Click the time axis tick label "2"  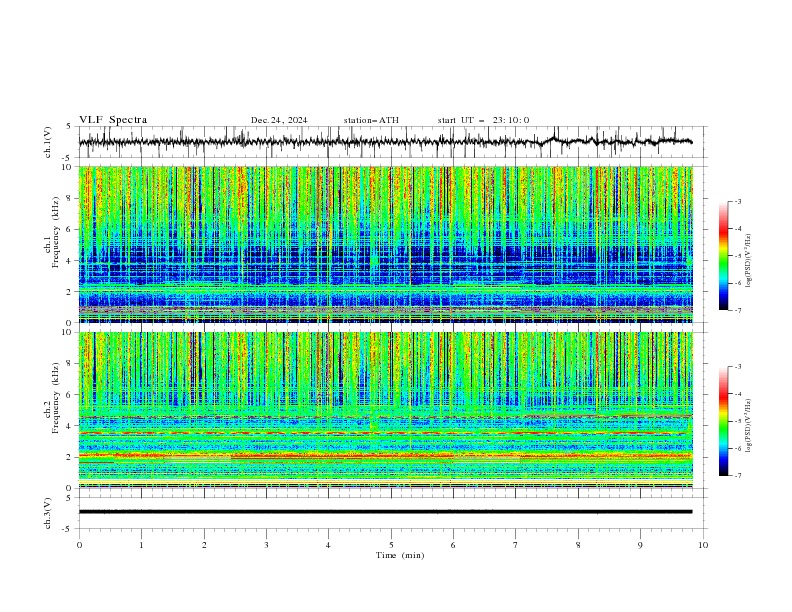click(x=204, y=545)
